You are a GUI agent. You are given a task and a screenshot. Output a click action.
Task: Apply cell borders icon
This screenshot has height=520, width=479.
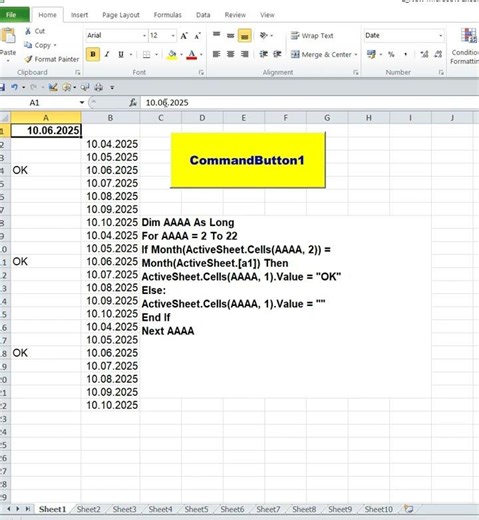(146, 54)
